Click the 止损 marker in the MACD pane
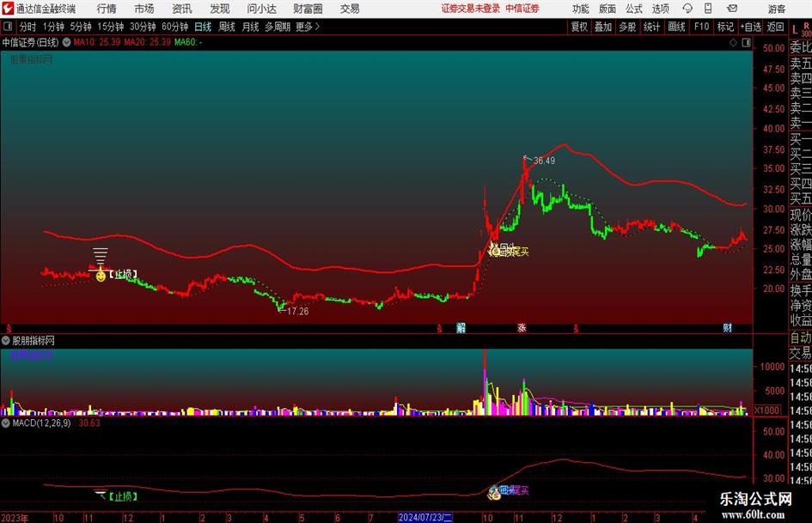The height and width of the screenshot is (523, 812). pyautogui.click(x=123, y=496)
